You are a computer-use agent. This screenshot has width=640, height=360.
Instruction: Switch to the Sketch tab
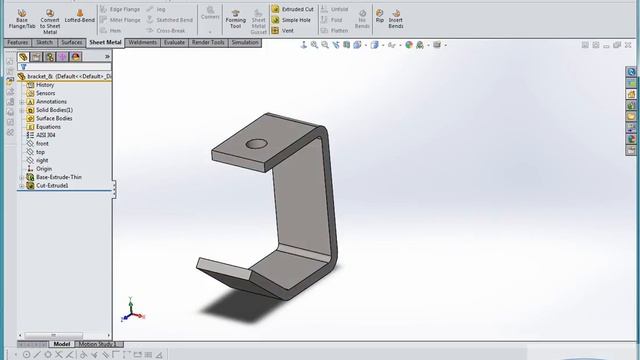44,42
